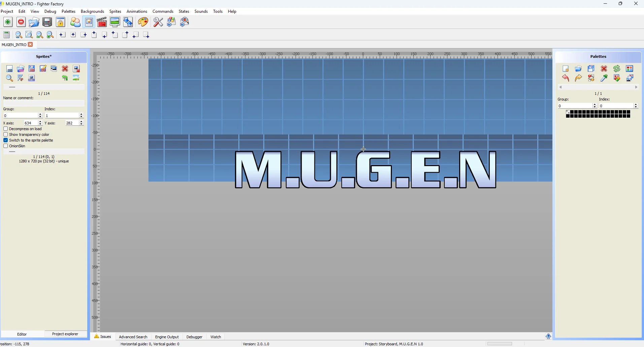Click sprite Group spinner arrows
Image resolution: width=644 pixels, height=347 pixels.
click(40, 116)
